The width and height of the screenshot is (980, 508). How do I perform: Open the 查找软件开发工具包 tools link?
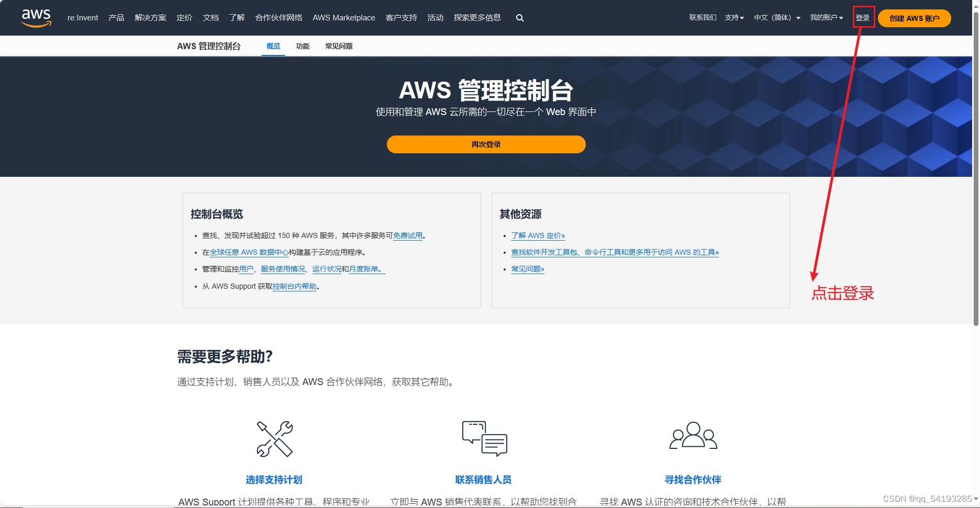(615, 252)
